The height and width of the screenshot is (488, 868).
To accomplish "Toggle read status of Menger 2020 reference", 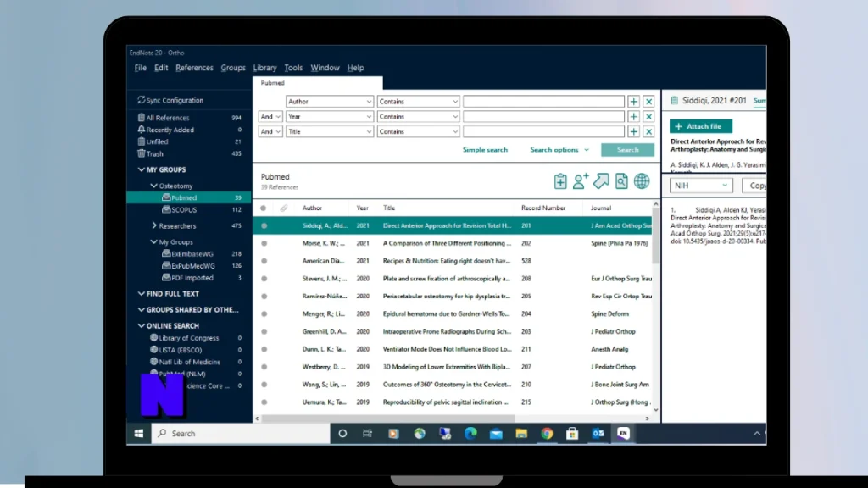I will tap(264, 314).
